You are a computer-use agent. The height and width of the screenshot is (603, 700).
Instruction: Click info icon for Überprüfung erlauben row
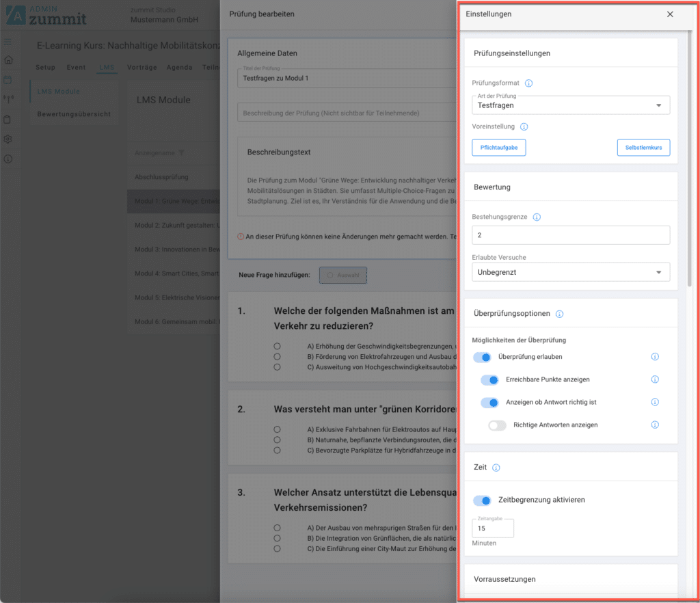click(655, 357)
